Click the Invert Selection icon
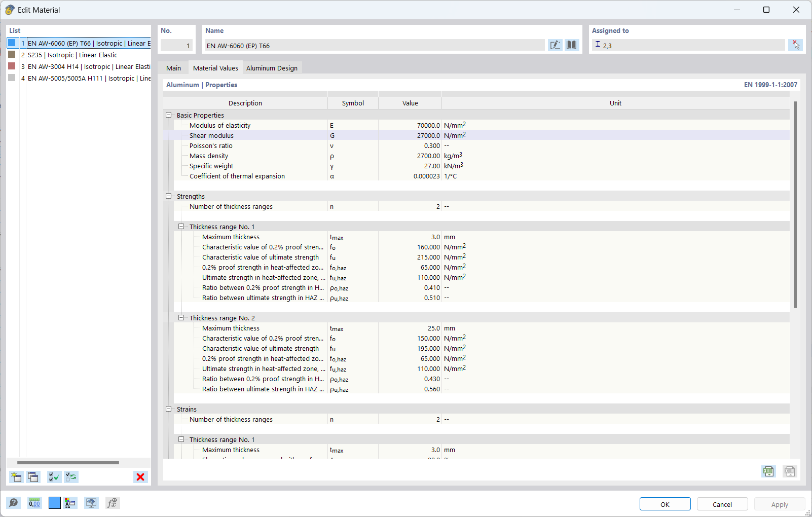The width and height of the screenshot is (812, 517). tap(71, 477)
